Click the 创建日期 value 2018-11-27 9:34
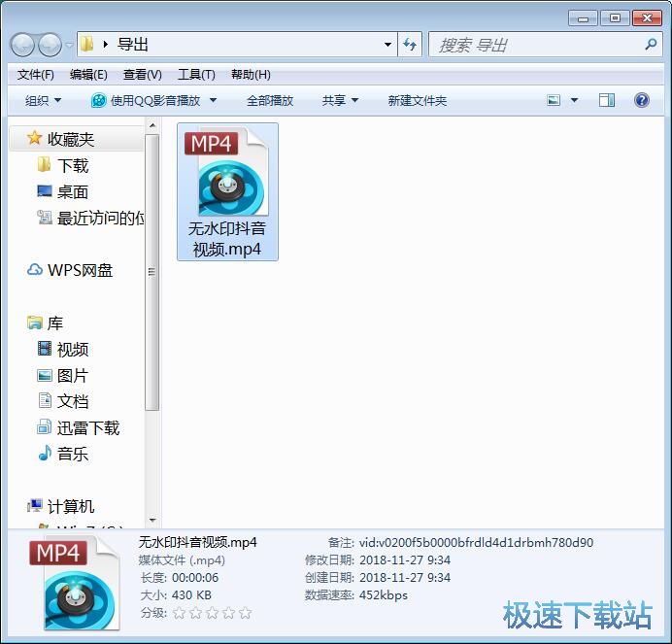Screen dimensions: 672x644 click(405, 578)
